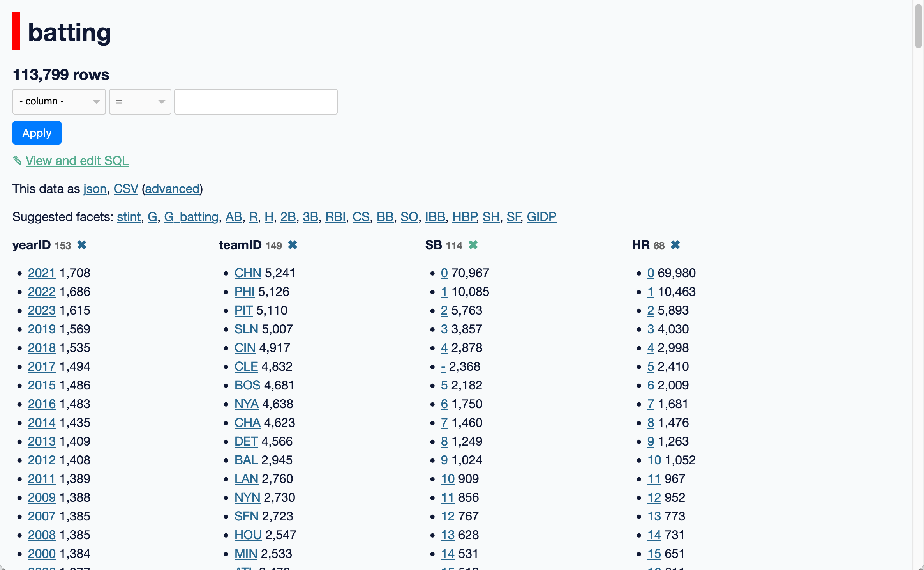Remove the yearID facet with its X icon
The height and width of the screenshot is (570, 924).
[82, 245]
